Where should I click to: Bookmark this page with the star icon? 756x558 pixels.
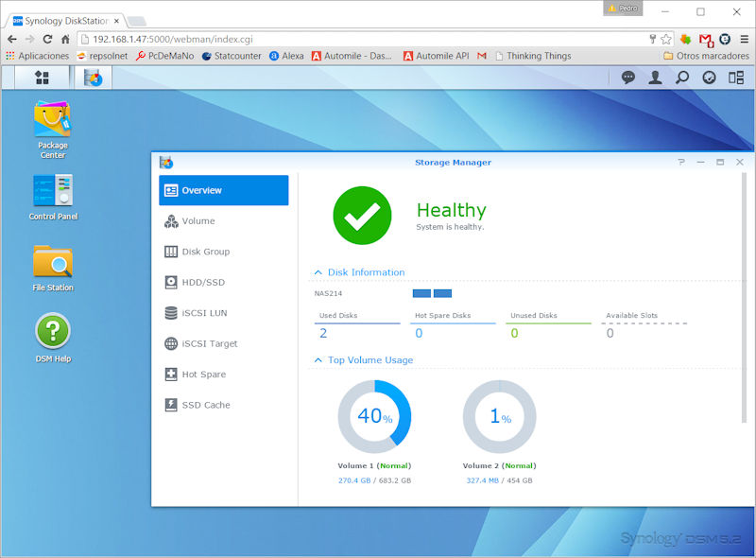point(666,39)
